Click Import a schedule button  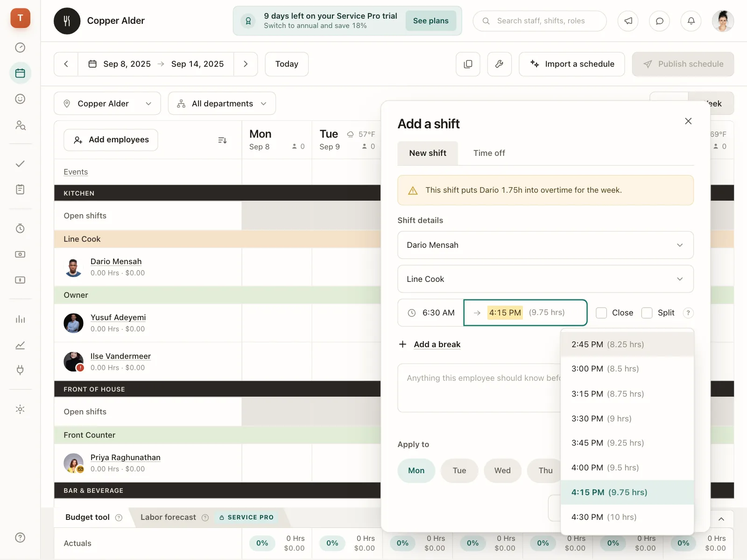click(x=571, y=64)
